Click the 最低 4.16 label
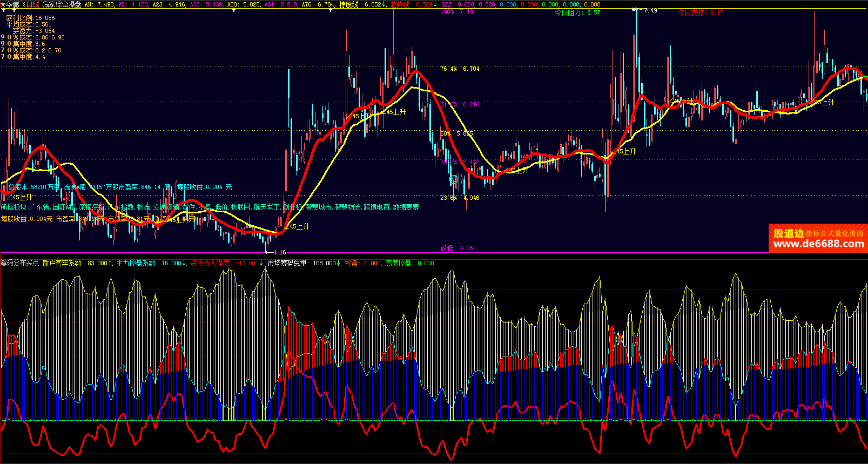 pyautogui.click(x=456, y=248)
